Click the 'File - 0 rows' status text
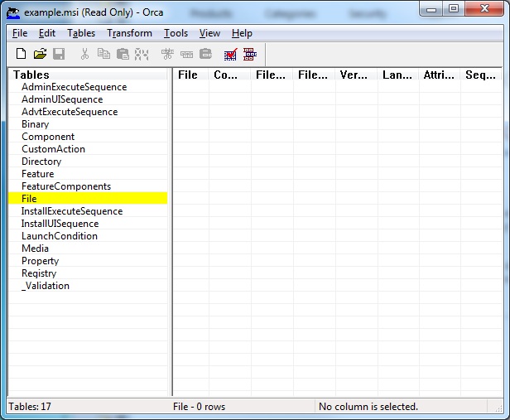Screen dimensions: 510x420 pos(199,407)
